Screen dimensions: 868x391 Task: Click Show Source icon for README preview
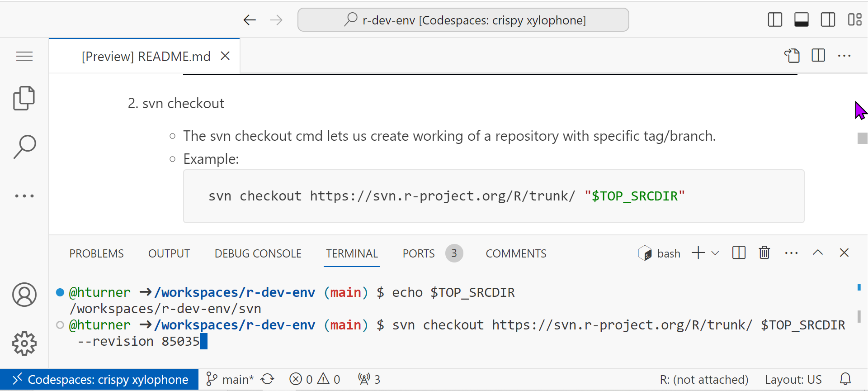tap(792, 56)
